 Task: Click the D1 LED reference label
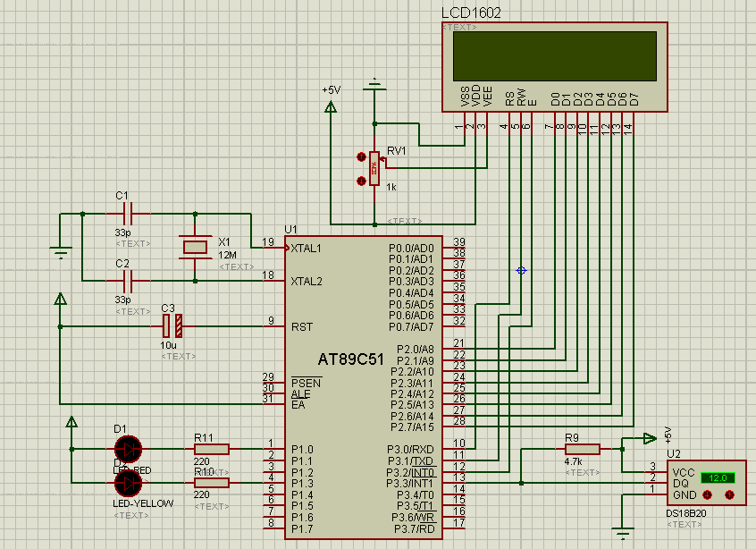tap(120, 429)
